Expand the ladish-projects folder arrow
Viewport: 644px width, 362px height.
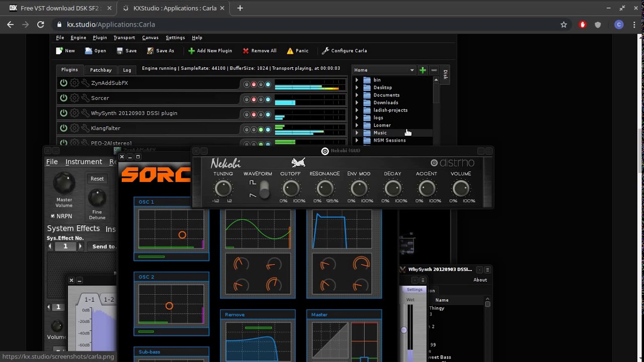[x=357, y=110]
